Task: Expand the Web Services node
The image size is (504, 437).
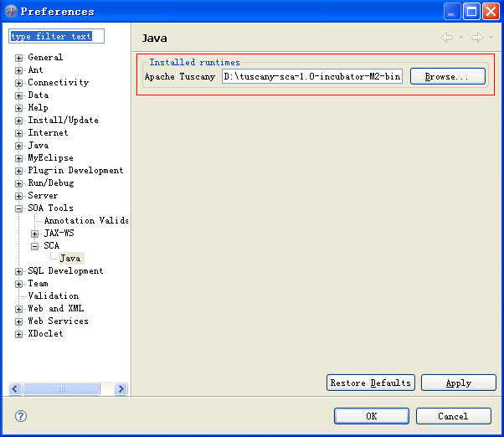Action: (18, 322)
